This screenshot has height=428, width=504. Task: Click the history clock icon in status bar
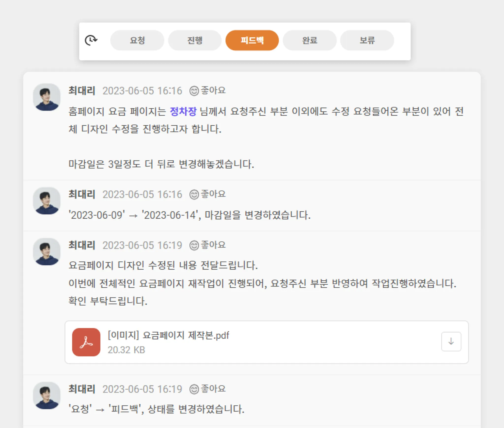[91, 40]
